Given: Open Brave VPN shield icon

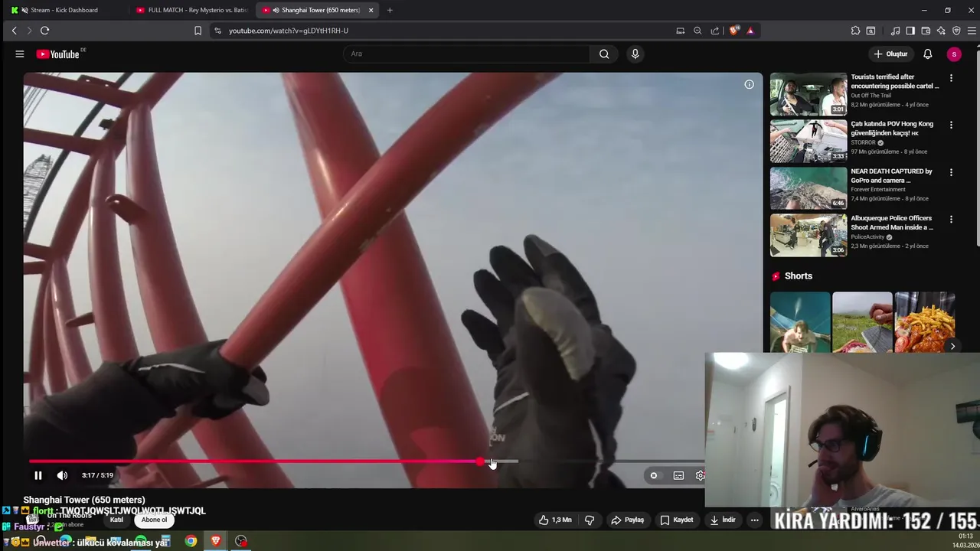Looking at the screenshot, I should pyautogui.click(x=956, y=31).
